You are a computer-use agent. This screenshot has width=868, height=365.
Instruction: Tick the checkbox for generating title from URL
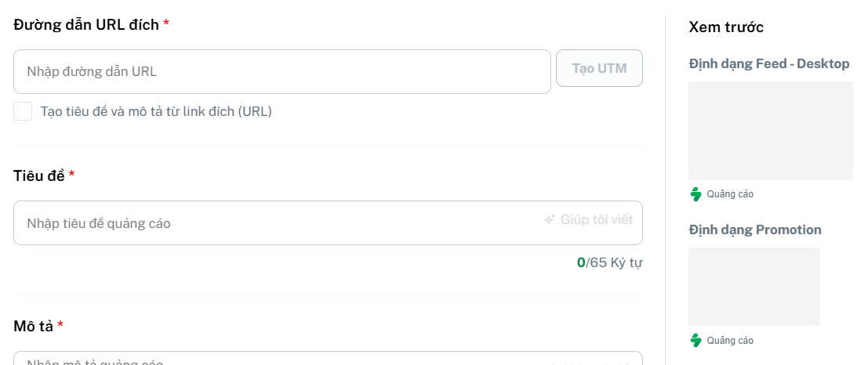tap(23, 111)
